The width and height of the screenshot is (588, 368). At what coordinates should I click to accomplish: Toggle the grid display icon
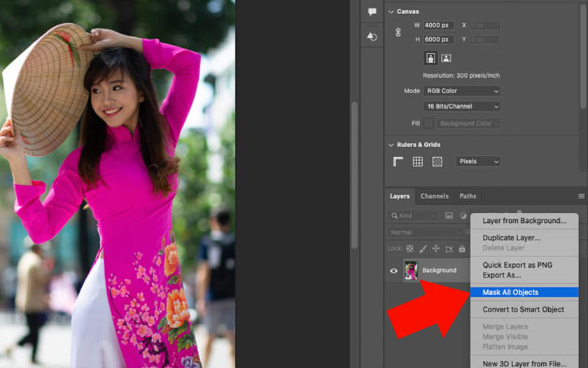417,161
